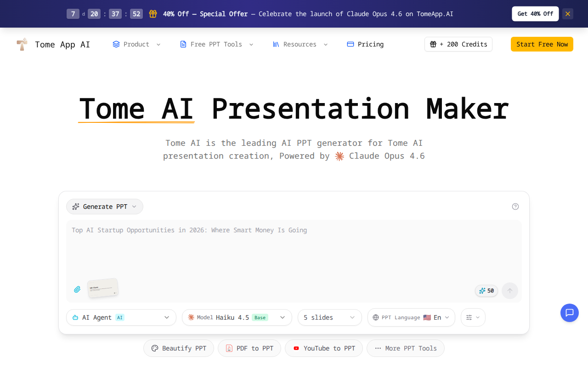Viewport: 588px width, 368px height.
Task: Dismiss the promo banner with X
Action: tap(568, 14)
